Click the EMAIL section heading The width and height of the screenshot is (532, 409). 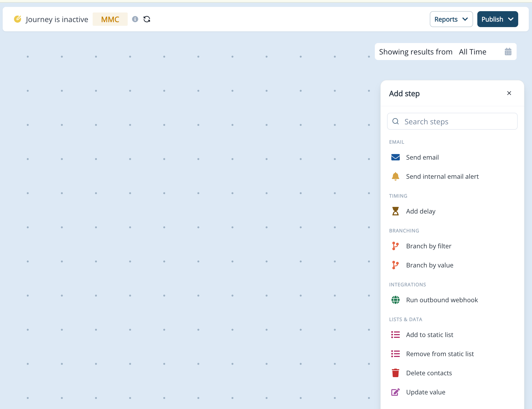(397, 142)
